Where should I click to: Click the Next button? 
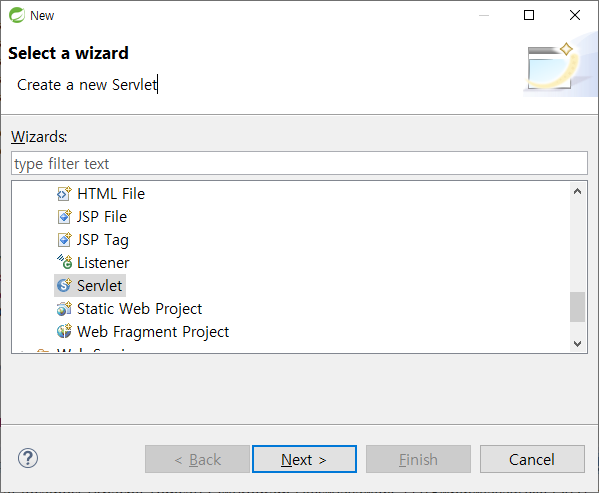pyautogui.click(x=304, y=459)
